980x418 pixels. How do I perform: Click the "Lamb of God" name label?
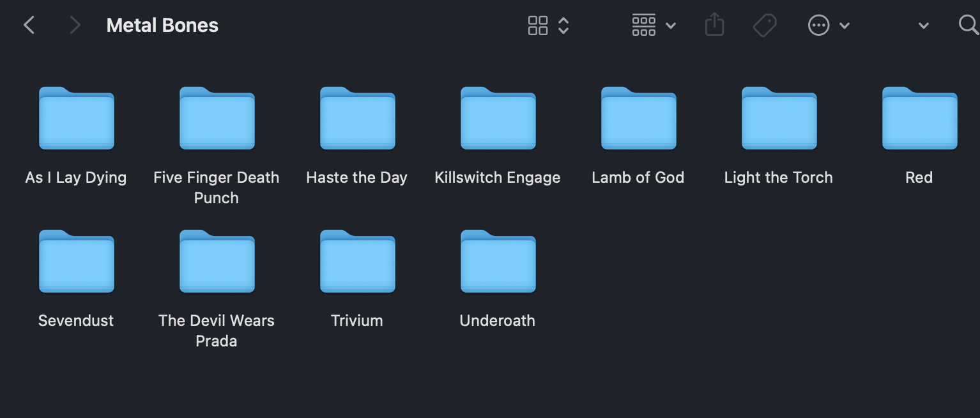point(638,178)
